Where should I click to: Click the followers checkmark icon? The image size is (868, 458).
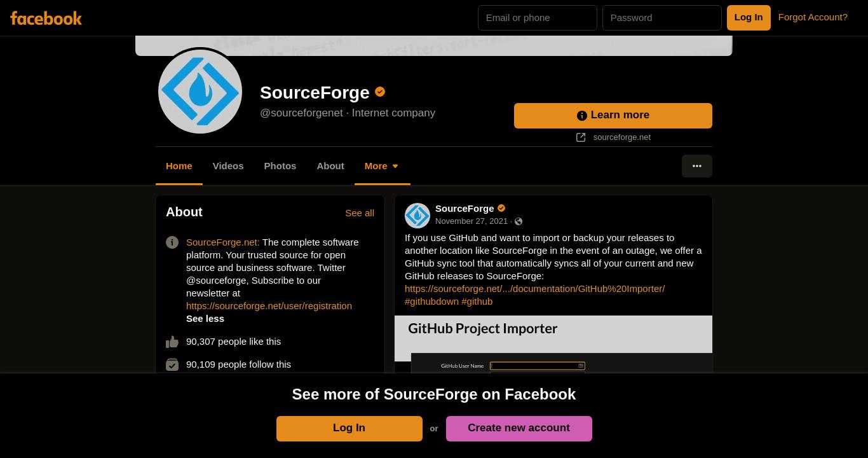[x=172, y=364]
